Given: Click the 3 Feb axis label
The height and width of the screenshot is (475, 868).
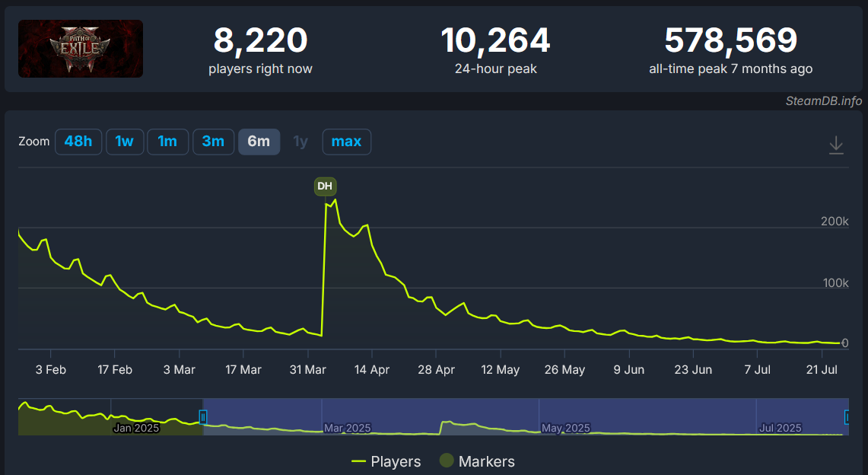Looking at the screenshot, I should (51, 370).
